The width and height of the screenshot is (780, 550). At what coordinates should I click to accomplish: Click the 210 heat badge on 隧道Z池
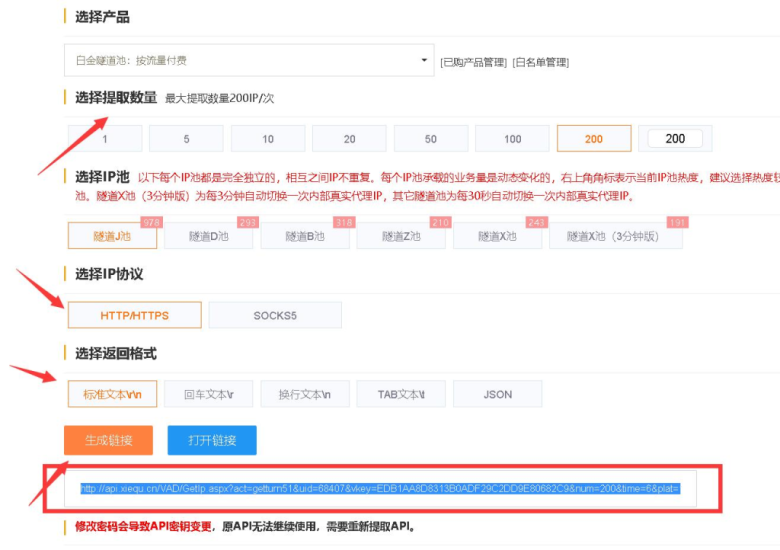(x=440, y=222)
